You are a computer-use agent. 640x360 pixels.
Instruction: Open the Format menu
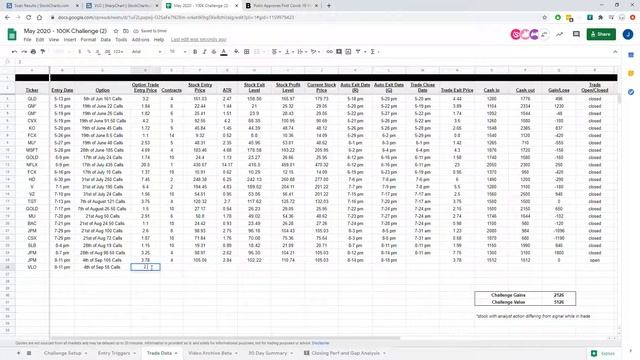click(x=88, y=40)
